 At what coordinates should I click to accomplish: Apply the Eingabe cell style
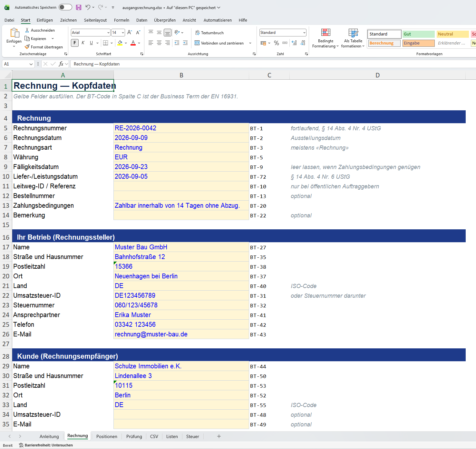[419, 43]
